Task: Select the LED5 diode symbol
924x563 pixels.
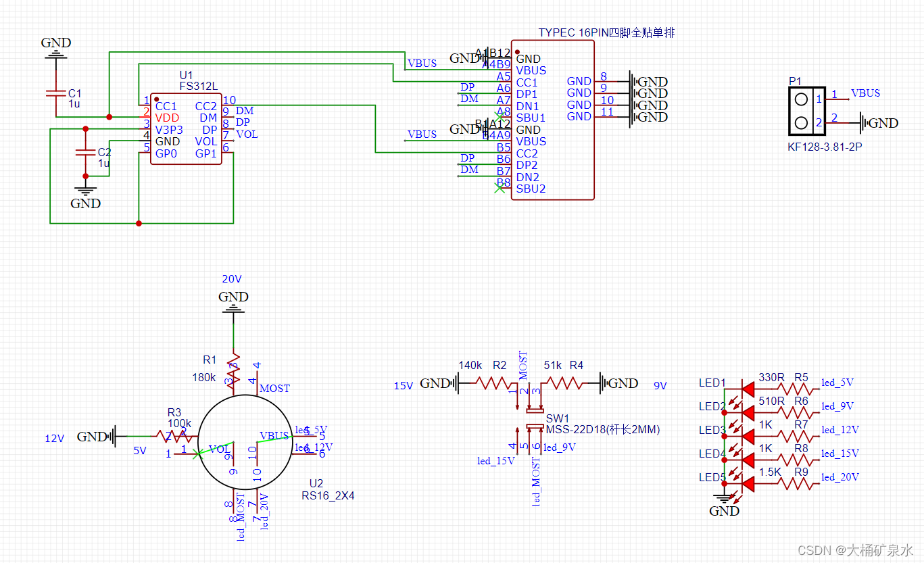Action: [748, 483]
